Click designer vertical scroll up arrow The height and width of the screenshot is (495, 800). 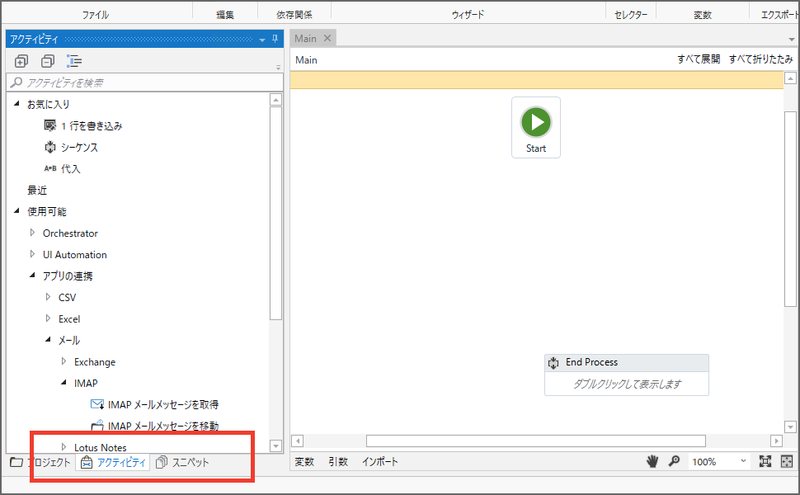click(790, 79)
